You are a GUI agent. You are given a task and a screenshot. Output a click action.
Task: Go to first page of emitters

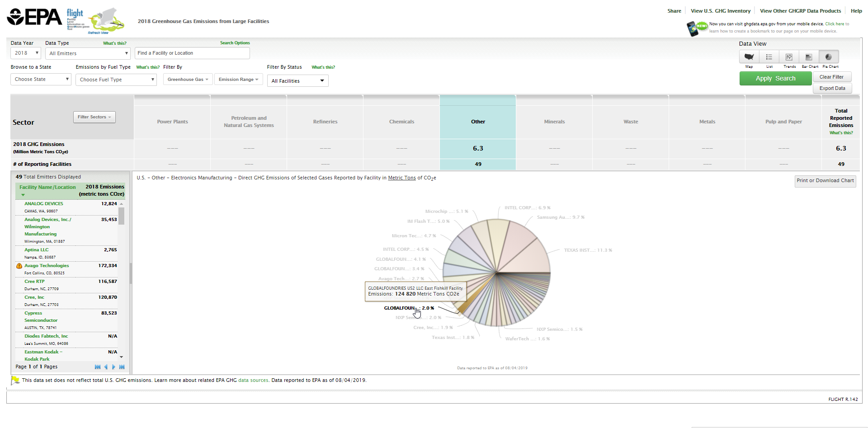tap(98, 367)
